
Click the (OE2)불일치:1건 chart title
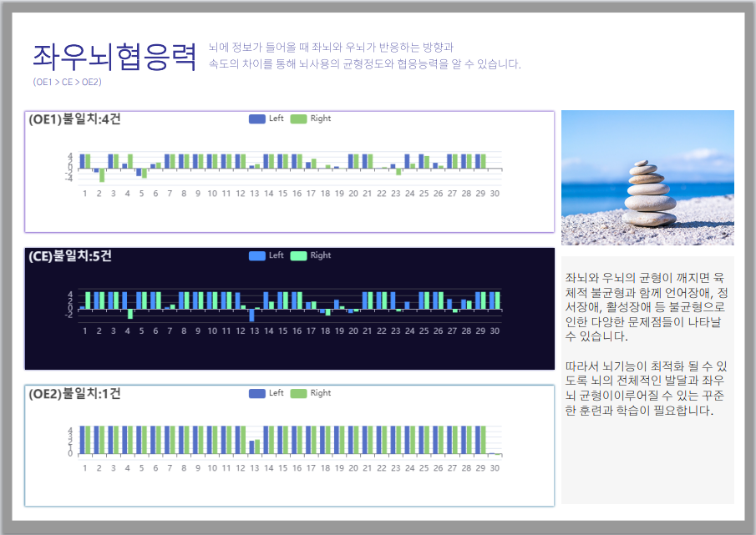(x=74, y=393)
